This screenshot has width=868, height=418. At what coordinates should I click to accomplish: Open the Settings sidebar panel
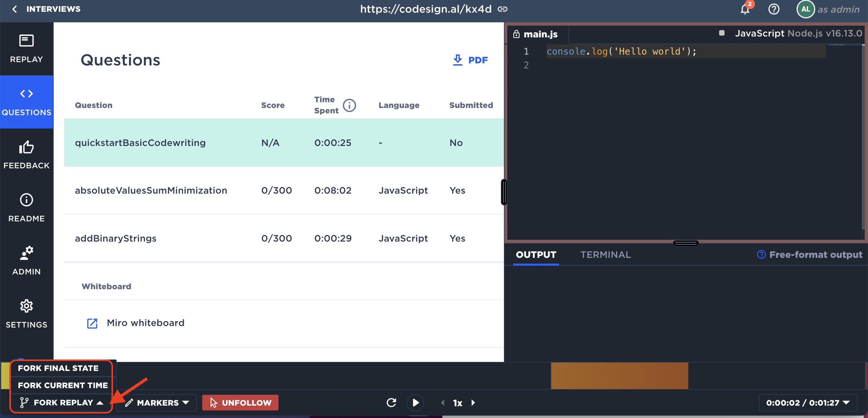(x=27, y=314)
